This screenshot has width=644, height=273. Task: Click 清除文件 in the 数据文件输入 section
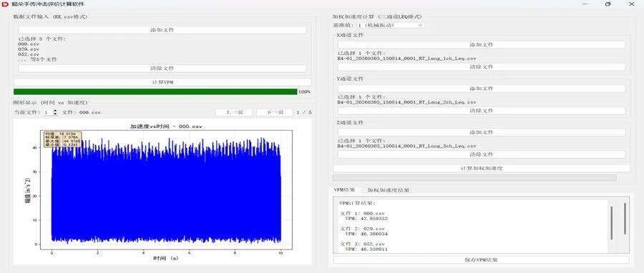click(x=162, y=69)
